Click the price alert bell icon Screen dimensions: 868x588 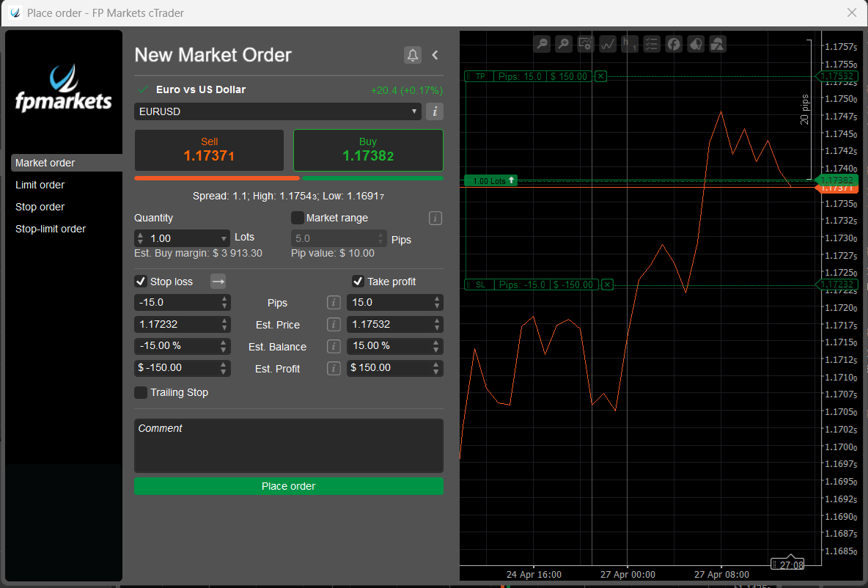click(x=413, y=55)
